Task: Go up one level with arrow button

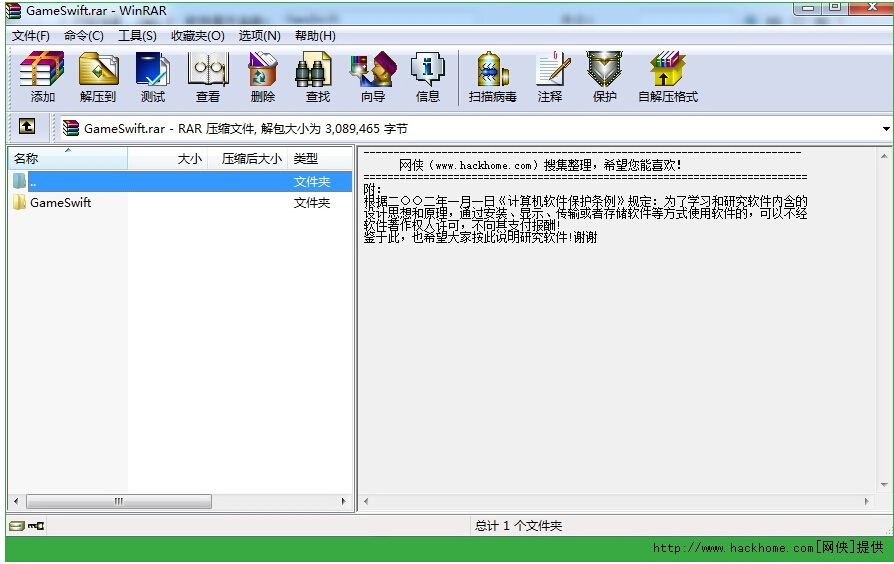Action: pos(26,126)
